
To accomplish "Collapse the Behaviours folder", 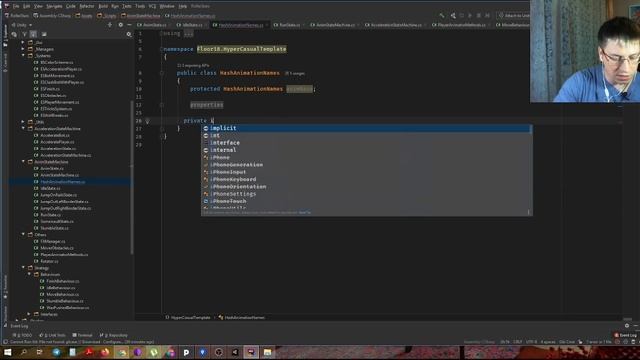I will click(x=29, y=274).
